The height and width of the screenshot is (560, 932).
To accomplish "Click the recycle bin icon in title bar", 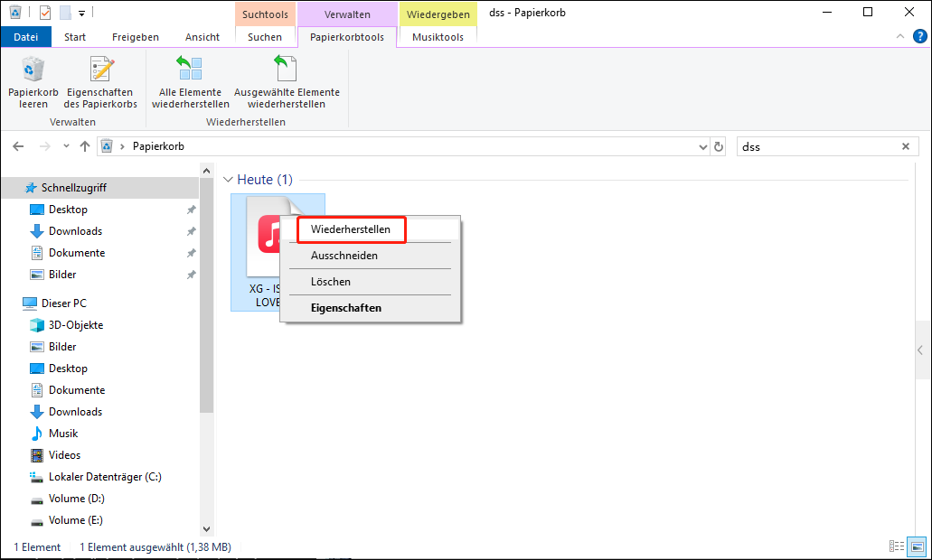I will click(x=15, y=12).
